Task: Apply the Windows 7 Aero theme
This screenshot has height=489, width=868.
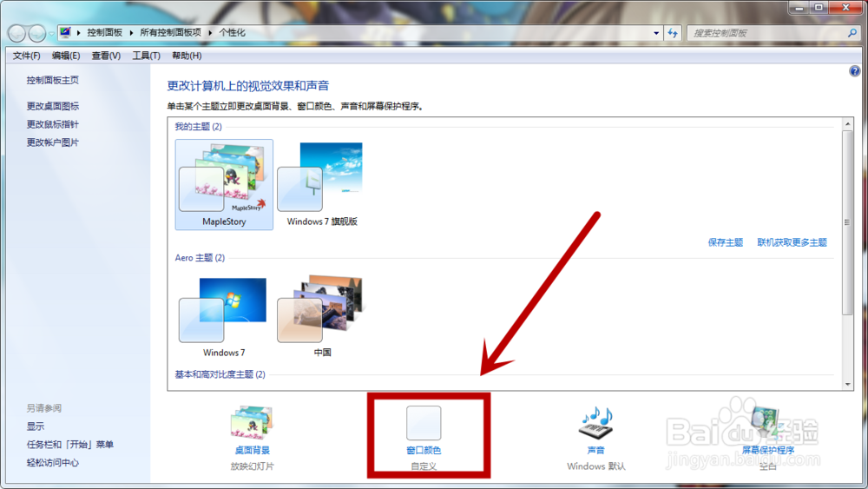Action: 224,317
